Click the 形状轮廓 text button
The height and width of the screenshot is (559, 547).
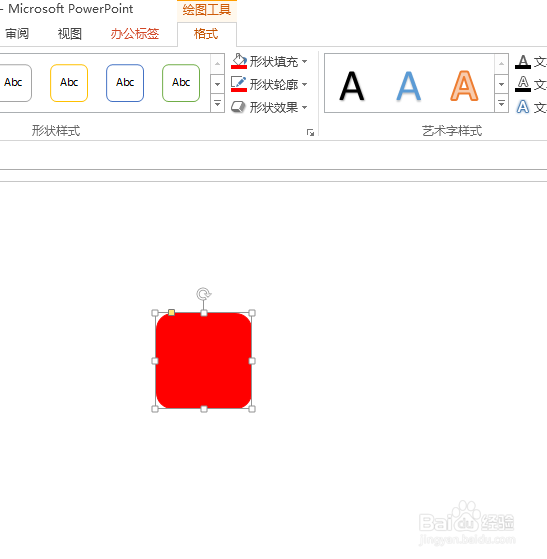coord(274,84)
